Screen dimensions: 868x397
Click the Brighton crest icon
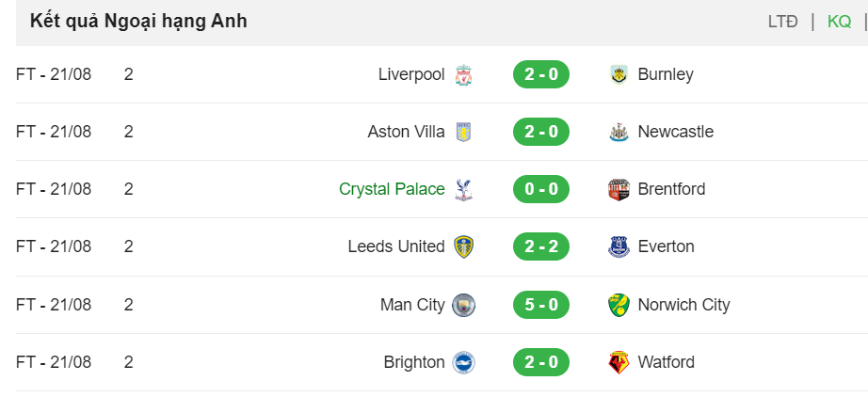tap(463, 363)
